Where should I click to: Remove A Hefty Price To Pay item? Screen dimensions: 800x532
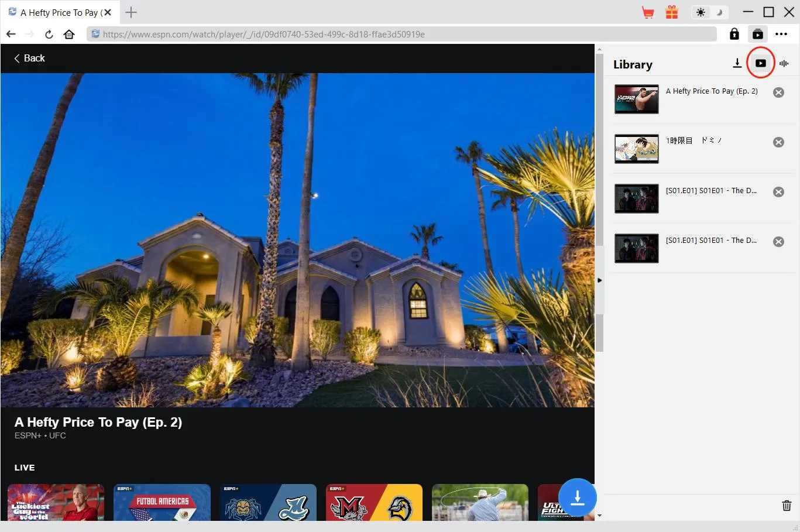pyautogui.click(x=778, y=92)
